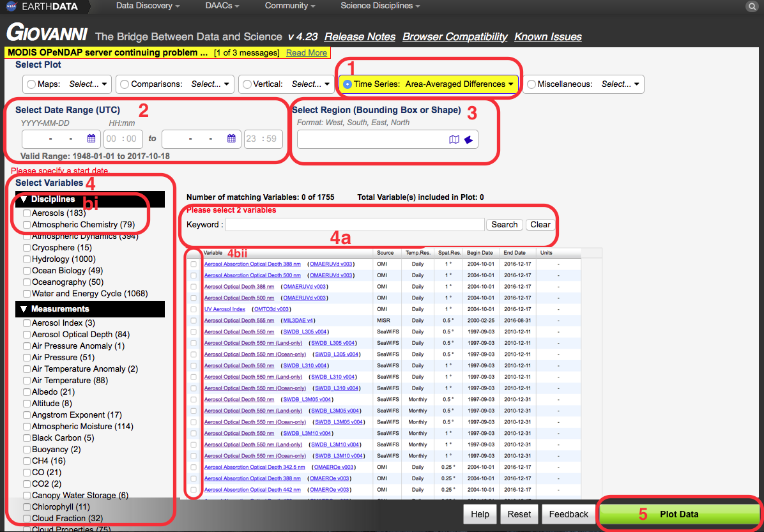Image resolution: width=764 pixels, height=532 pixels.
Task: Click the keyword Clear button
Action: click(x=540, y=225)
